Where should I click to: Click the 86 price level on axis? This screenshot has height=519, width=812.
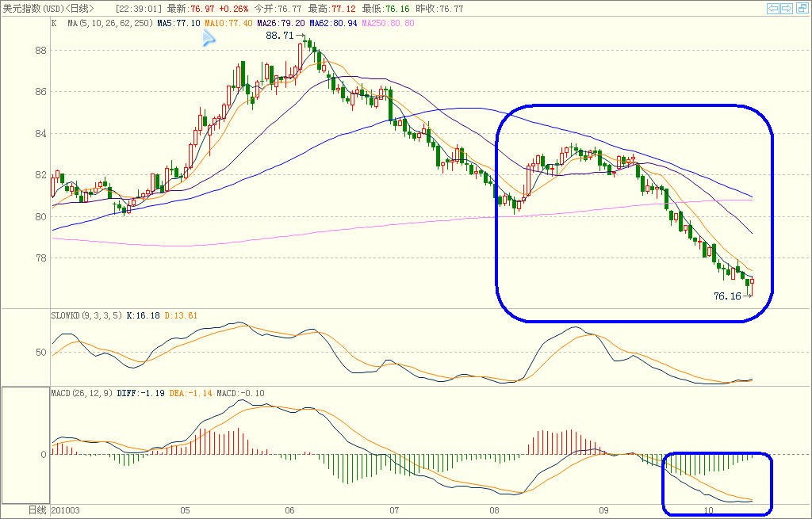[x=41, y=92]
